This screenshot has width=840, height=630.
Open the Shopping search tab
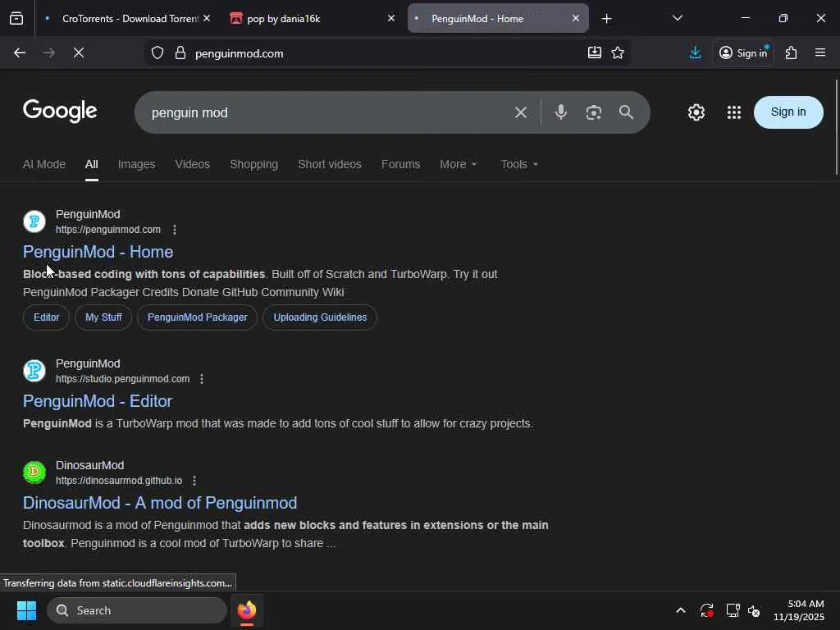[x=254, y=164]
